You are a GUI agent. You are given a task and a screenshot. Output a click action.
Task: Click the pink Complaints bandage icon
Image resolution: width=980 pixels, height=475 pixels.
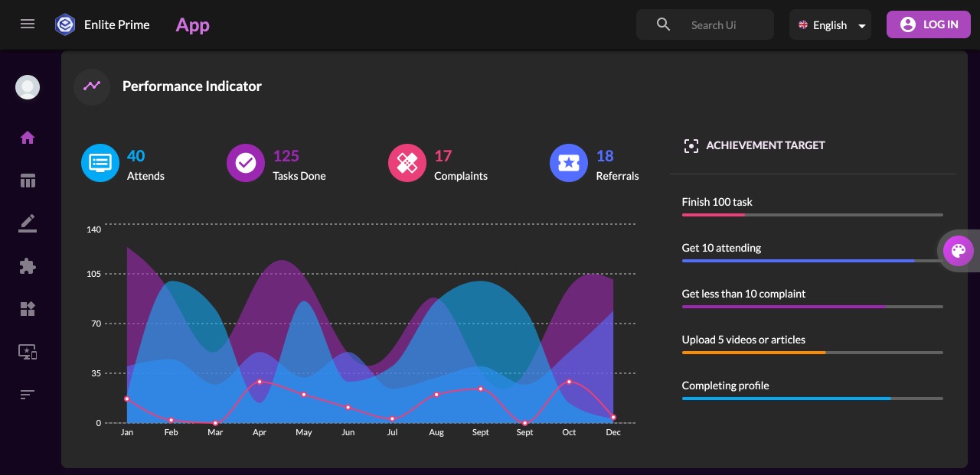pos(407,164)
